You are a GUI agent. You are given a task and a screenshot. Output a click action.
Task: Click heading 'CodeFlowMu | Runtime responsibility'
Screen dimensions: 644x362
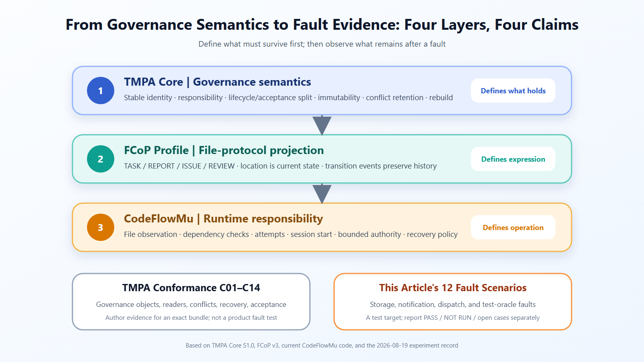tap(223, 219)
